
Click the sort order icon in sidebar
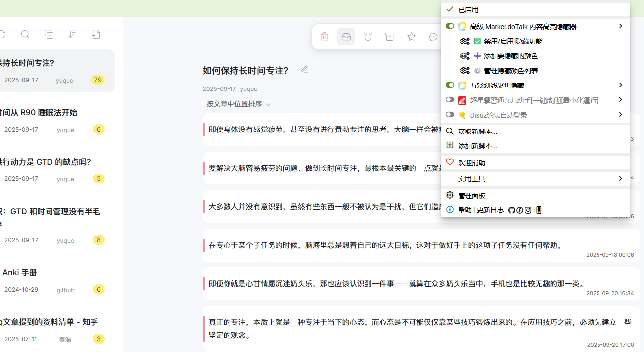pyautogui.click(x=73, y=34)
